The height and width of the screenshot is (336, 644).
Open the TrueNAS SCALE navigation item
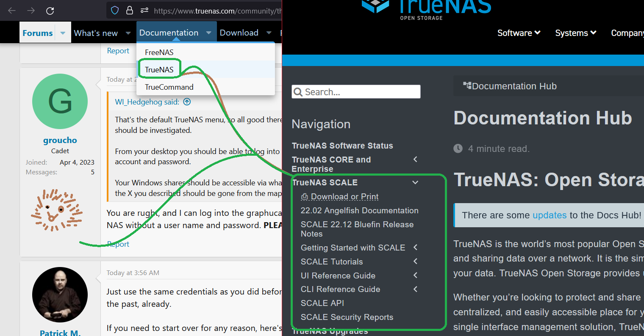(325, 182)
